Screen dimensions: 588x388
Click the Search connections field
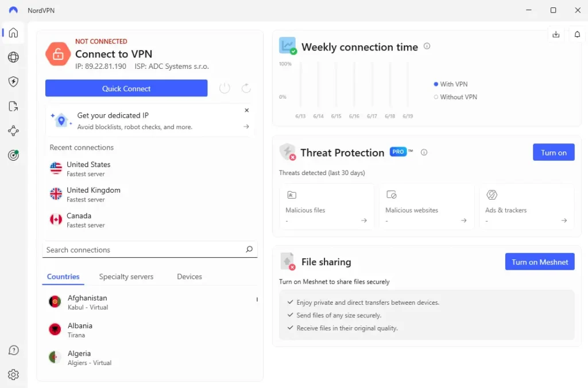point(144,250)
